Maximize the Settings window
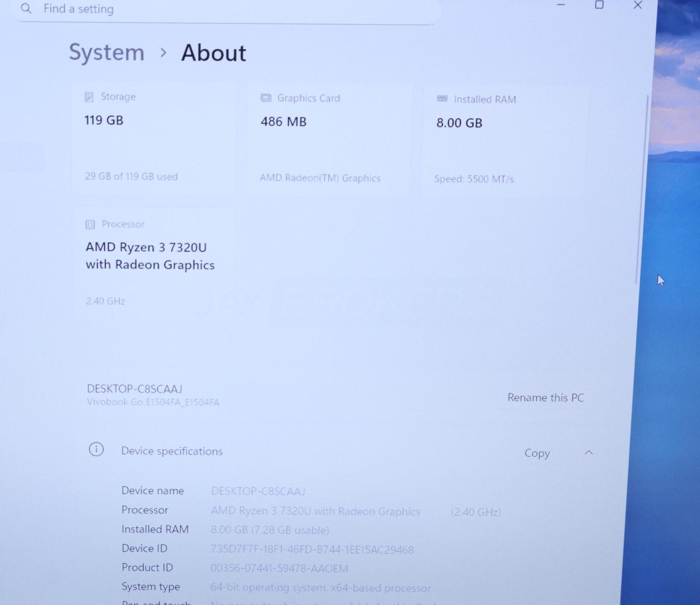This screenshot has height=605, width=700. coord(599,5)
